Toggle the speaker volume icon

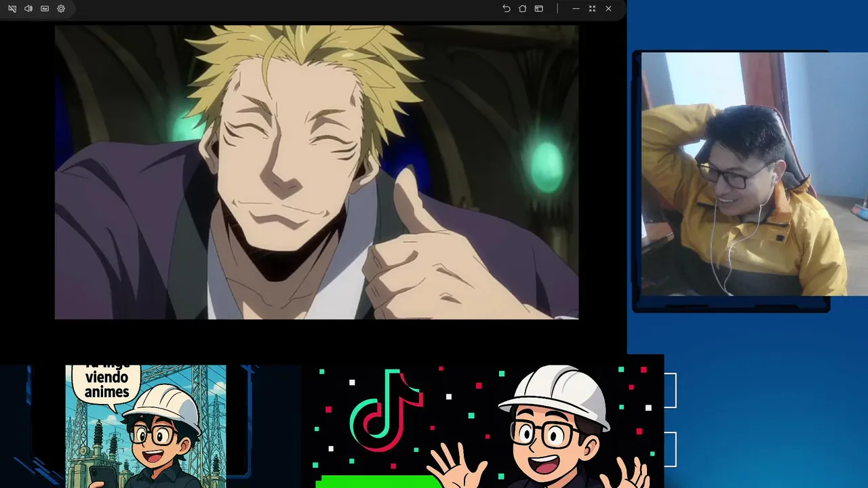(28, 9)
